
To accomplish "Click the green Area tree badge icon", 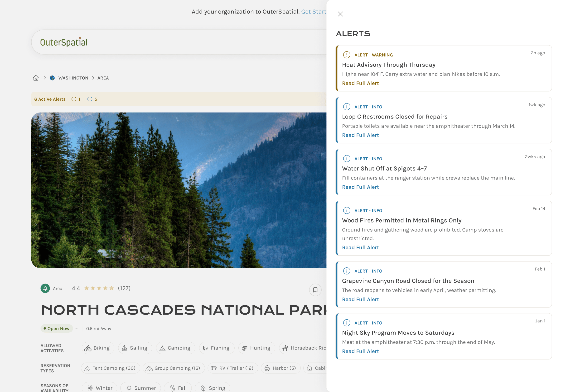I will 45,288.
